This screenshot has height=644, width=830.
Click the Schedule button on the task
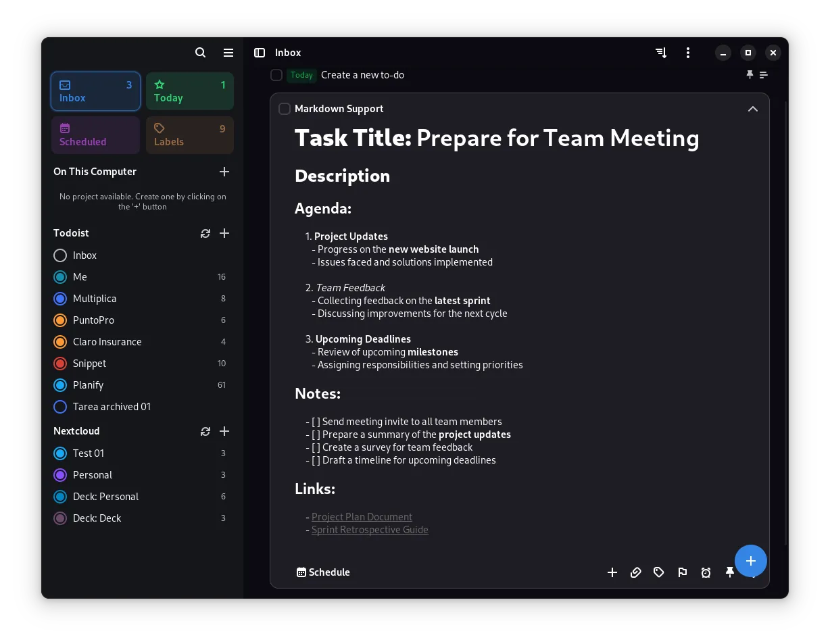click(x=323, y=572)
